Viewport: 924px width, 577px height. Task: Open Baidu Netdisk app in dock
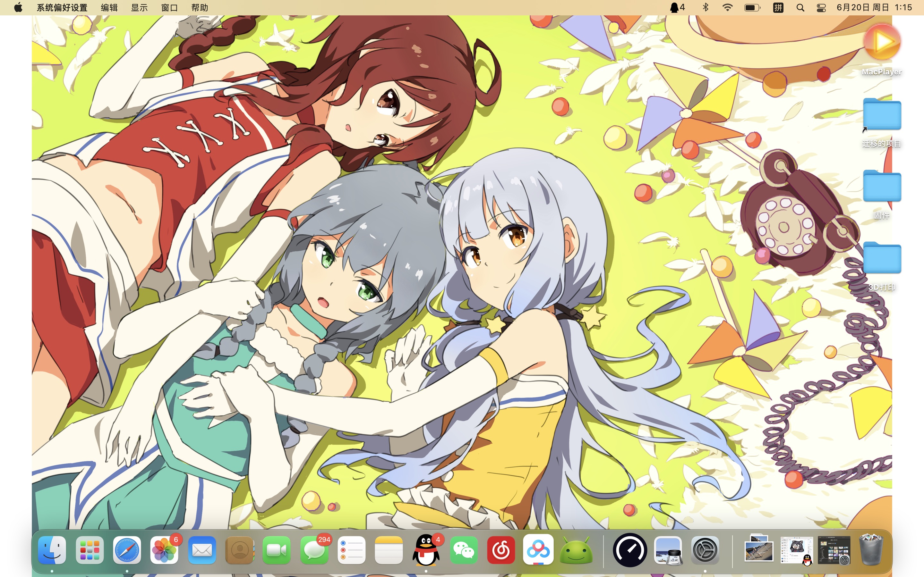(x=538, y=550)
